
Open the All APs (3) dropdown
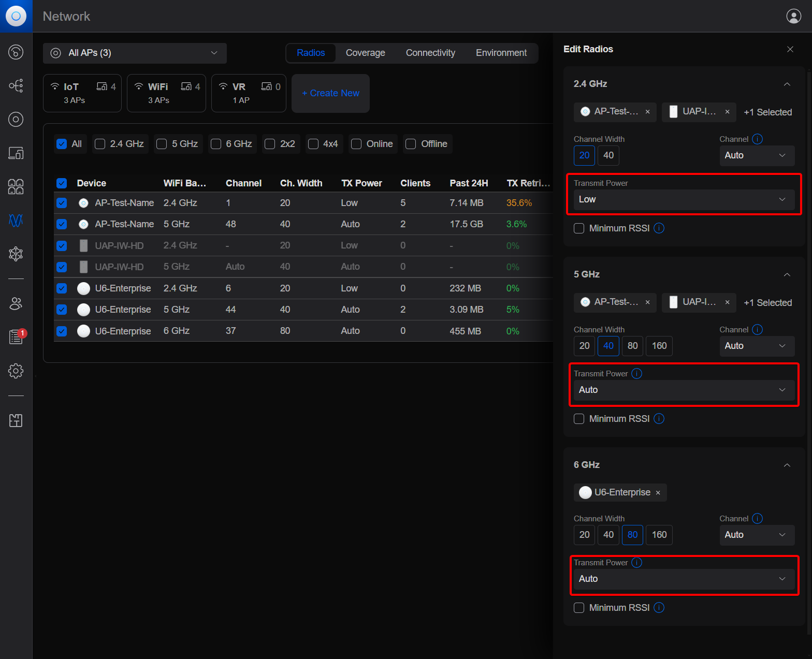pos(135,53)
